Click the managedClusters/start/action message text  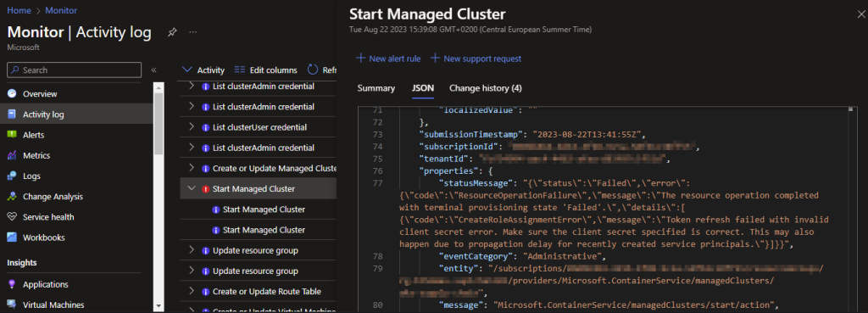(x=636, y=305)
